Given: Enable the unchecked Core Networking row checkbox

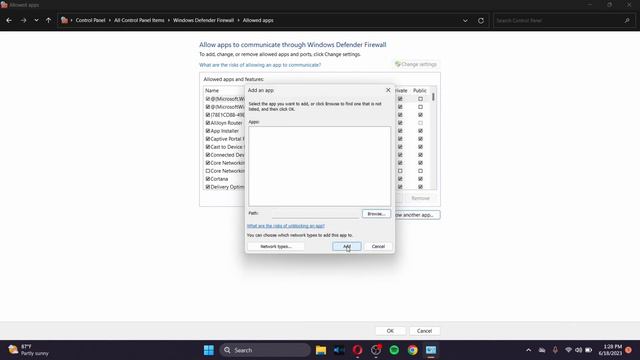Looking at the screenshot, I should tap(208, 171).
